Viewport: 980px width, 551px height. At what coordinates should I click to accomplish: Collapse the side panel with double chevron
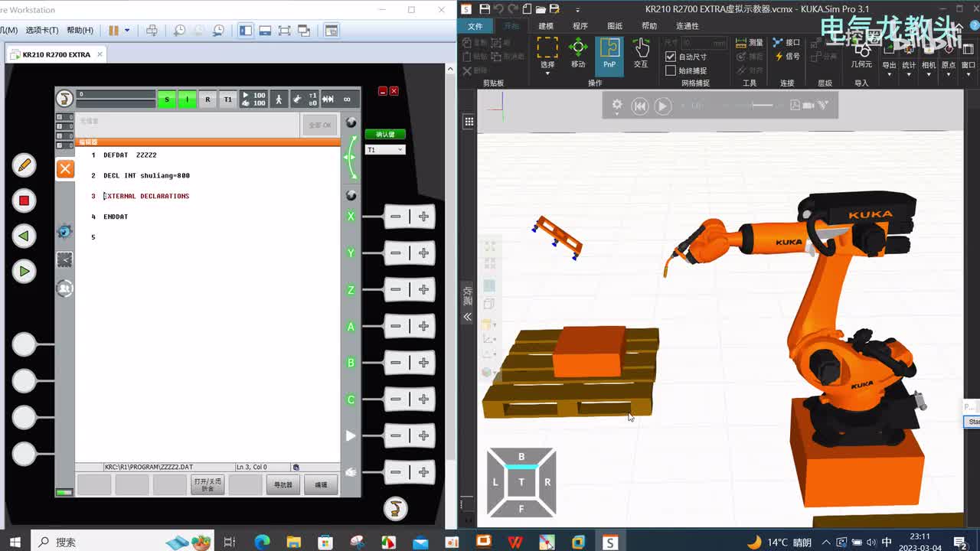click(467, 316)
